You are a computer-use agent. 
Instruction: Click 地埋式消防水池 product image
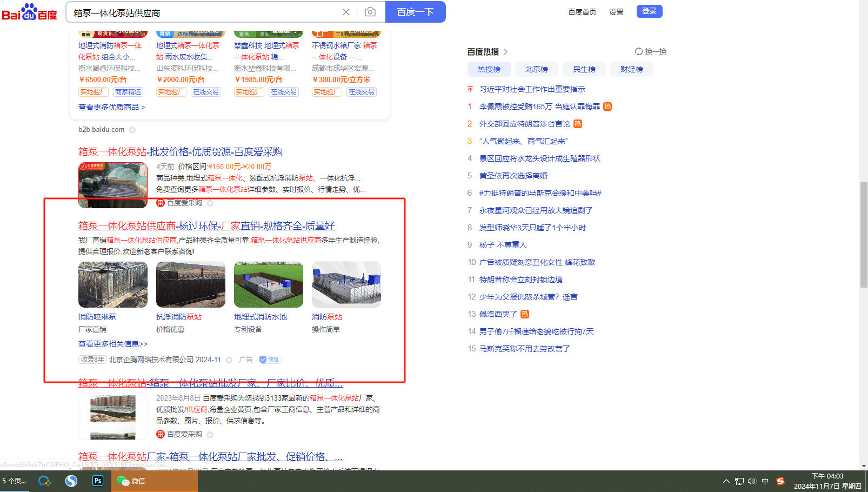click(269, 284)
